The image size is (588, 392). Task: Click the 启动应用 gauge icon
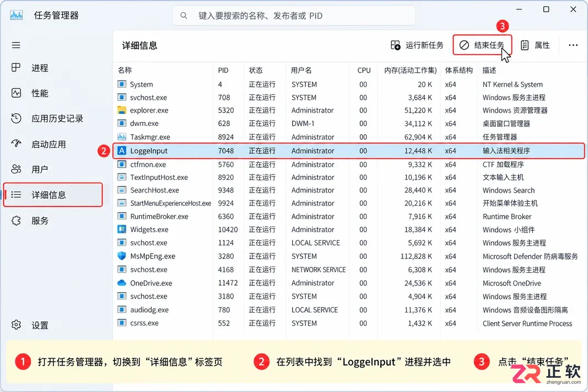(16, 144)
